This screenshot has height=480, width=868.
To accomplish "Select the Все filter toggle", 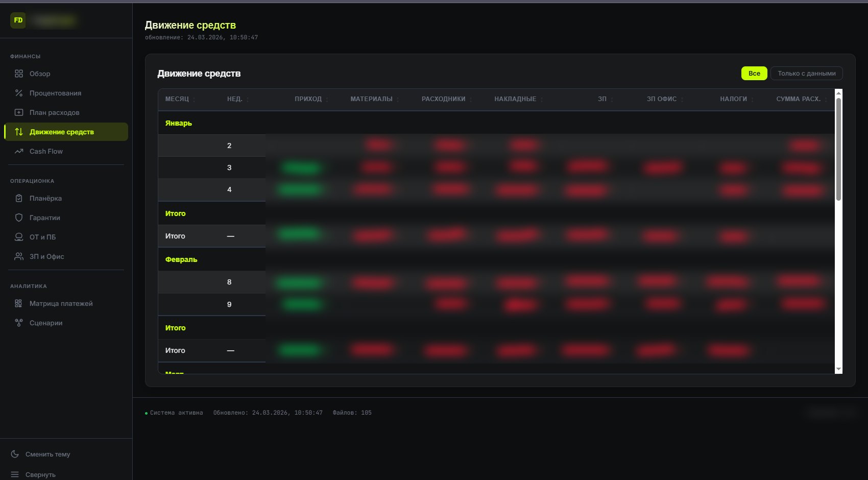I will pos(754,74).
